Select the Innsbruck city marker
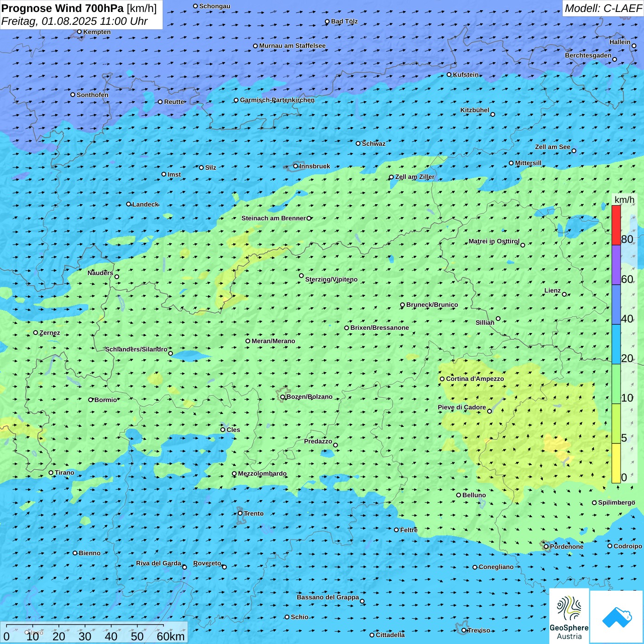Screen dimensions: 644x644 296,166
